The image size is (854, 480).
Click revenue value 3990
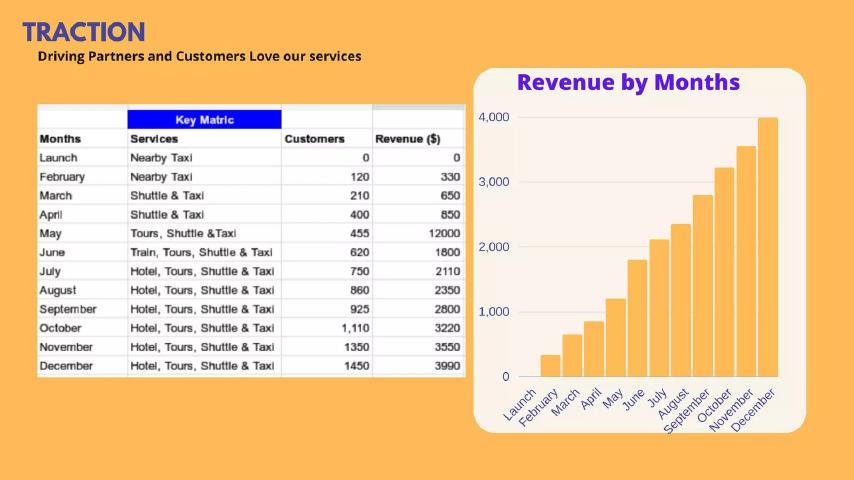[448, 366]
